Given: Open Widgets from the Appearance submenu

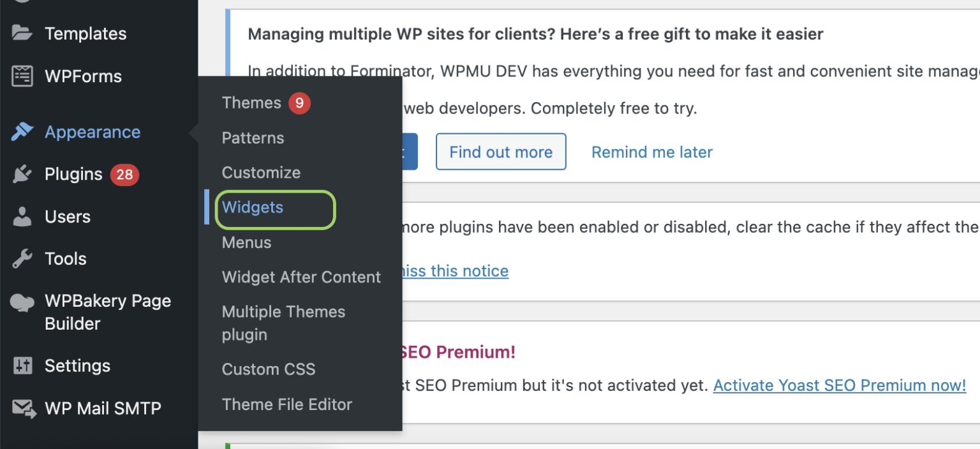Looking at the screenshot, I should [252, 207].
